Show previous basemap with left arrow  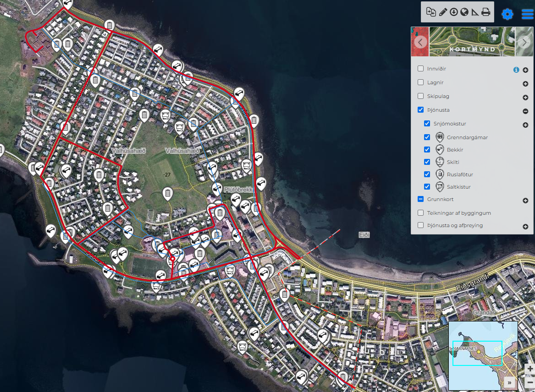point(420,42)
